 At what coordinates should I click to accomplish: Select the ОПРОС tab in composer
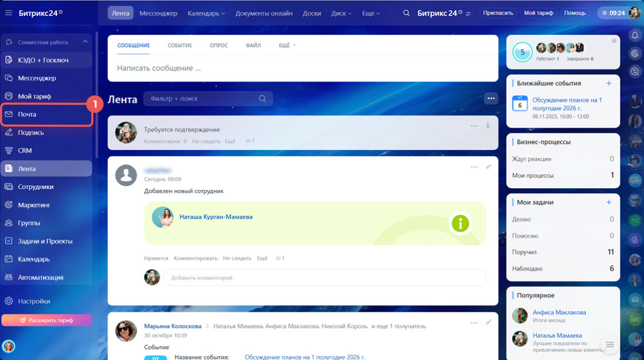(x=218, y=46)
